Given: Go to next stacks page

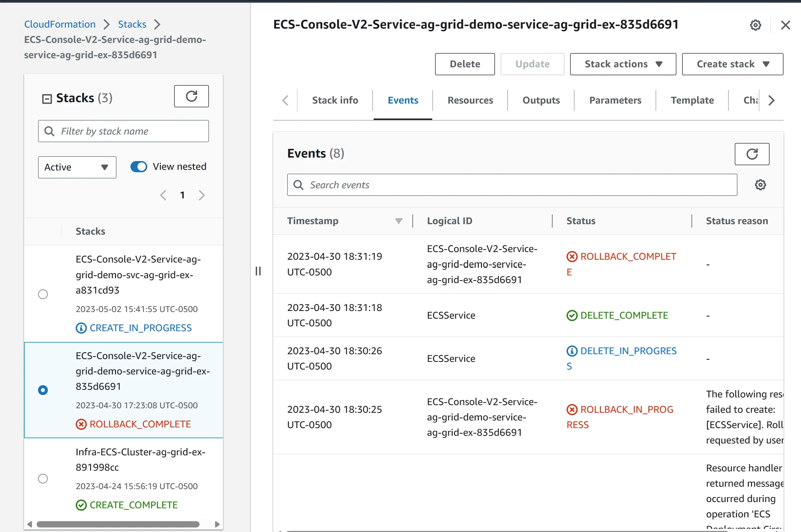Looking at the screenshot, I should click(202, 195).
